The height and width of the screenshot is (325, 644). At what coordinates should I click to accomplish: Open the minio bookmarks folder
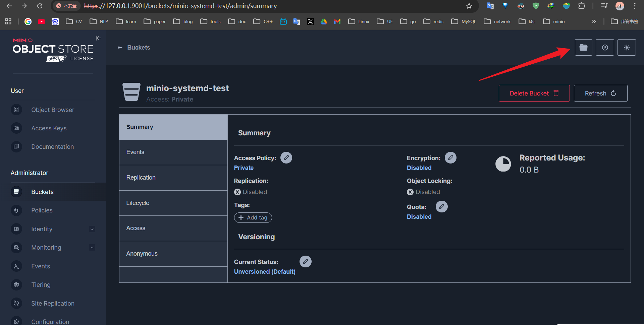[x=554, y=21]
